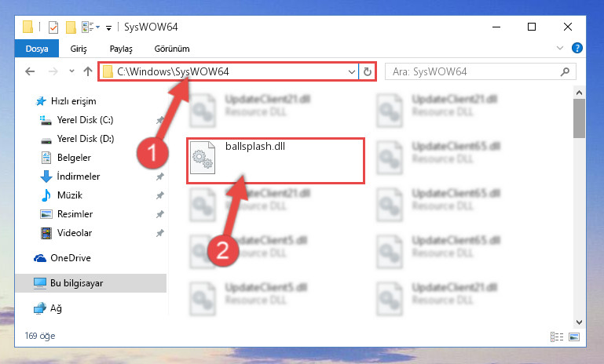Click the back navigation arrow
Viewport: 604px width, 364px height.
click(x=30, y=71)
